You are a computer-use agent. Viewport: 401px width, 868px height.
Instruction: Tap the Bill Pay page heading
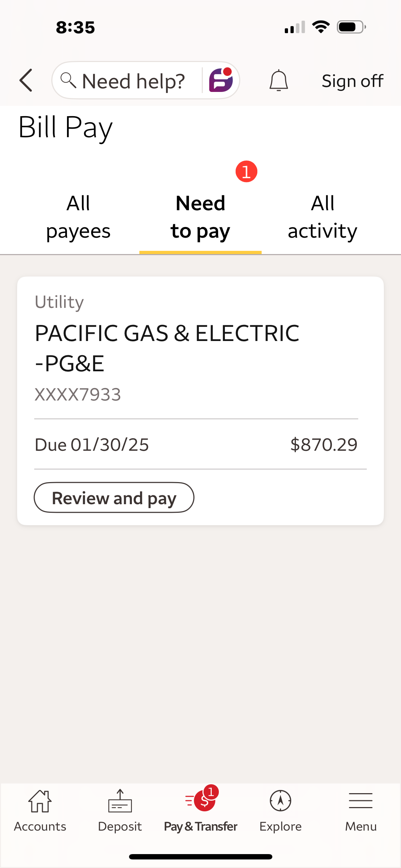pos(66,128)
